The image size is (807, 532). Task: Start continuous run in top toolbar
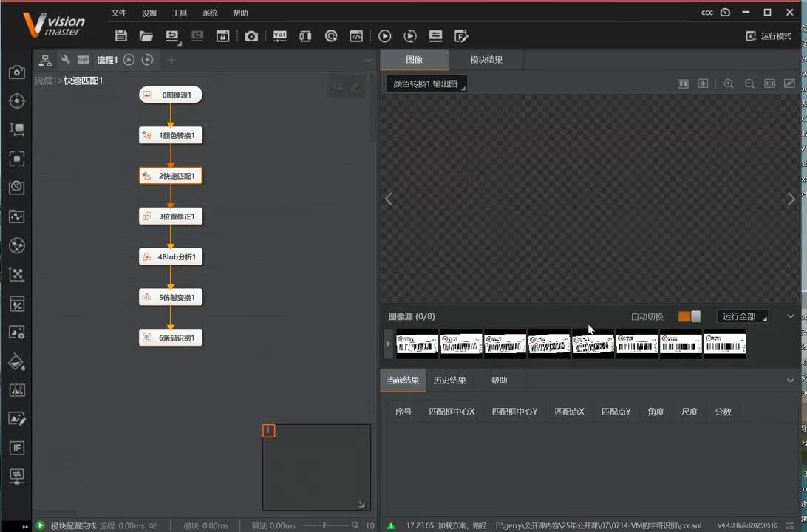point(409,36)
